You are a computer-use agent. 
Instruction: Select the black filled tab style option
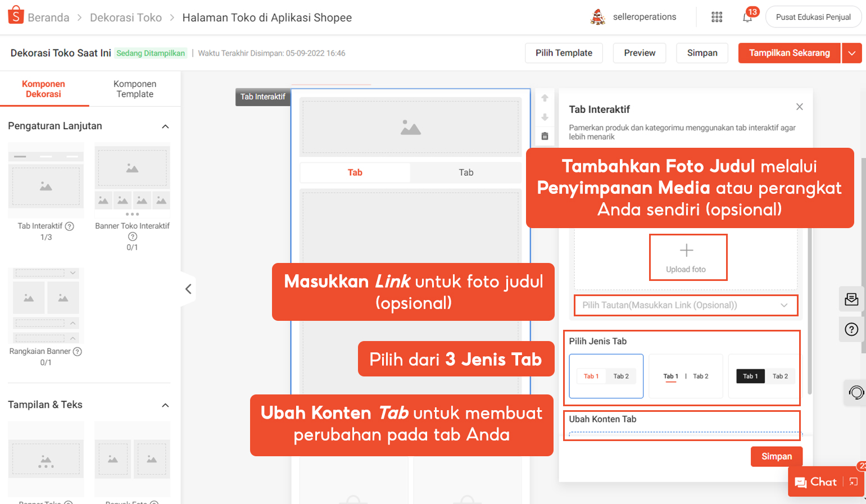click(x=763, y=376)
